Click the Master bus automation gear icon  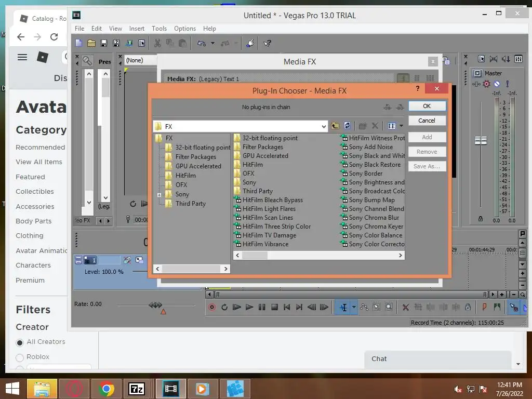pyautogui.click(x=486, y=84)
